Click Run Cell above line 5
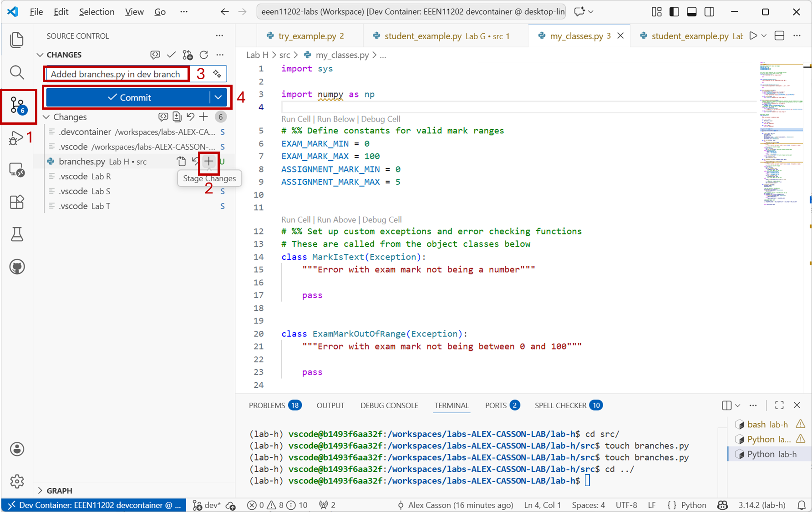The image size is (812, 512). pos(295,119)
